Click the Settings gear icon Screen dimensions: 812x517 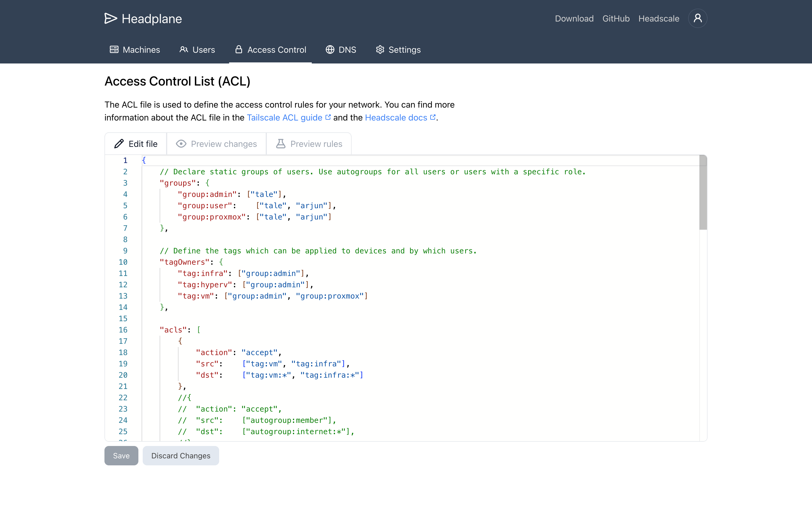pyautogui.click(x=380, y=49)
